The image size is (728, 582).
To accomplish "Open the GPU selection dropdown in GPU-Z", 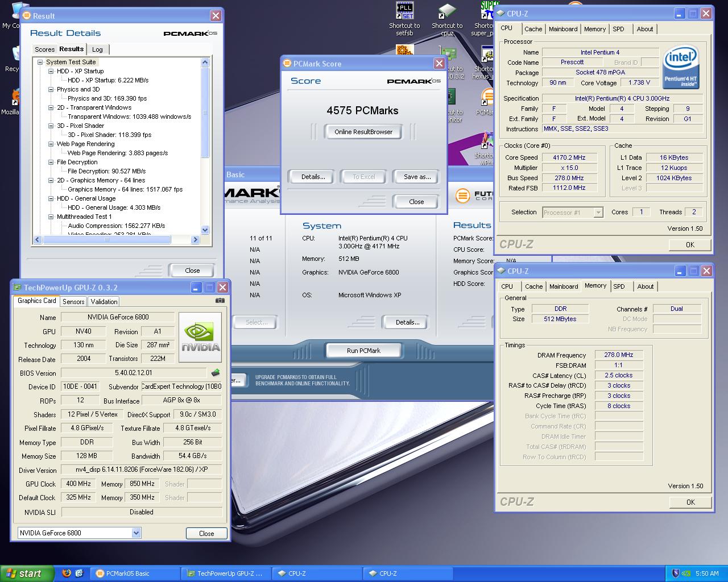I will click(136, 533).
